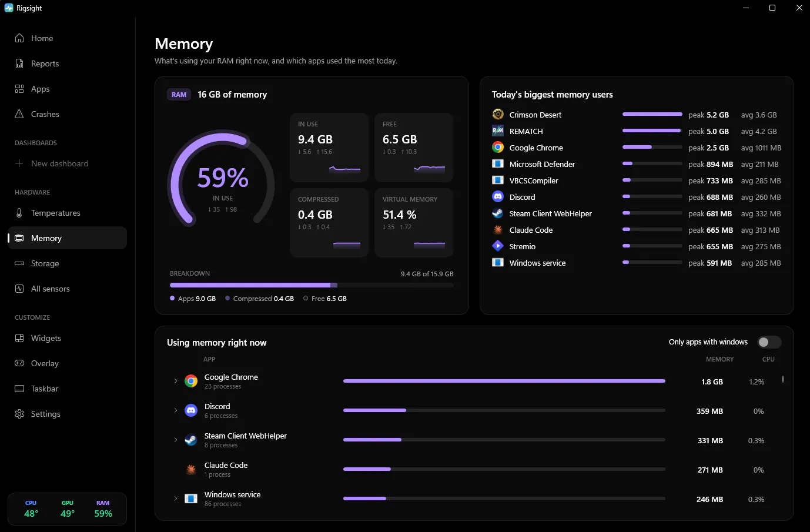Click the GPU temperature readout in the sidebar footer
This screenshot has height=532, width=810.
[68, 509]
